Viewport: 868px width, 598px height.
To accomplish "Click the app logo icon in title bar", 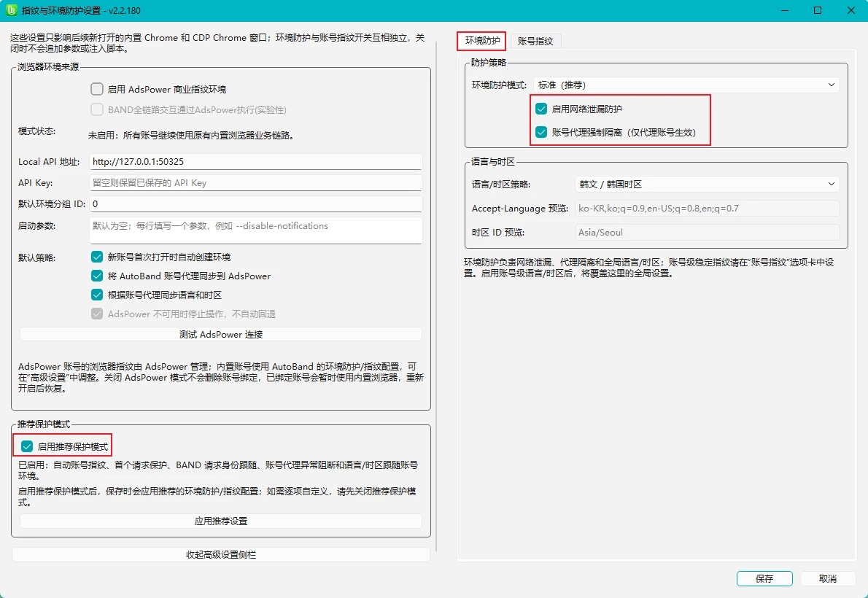I will click(x=12, y=10).
